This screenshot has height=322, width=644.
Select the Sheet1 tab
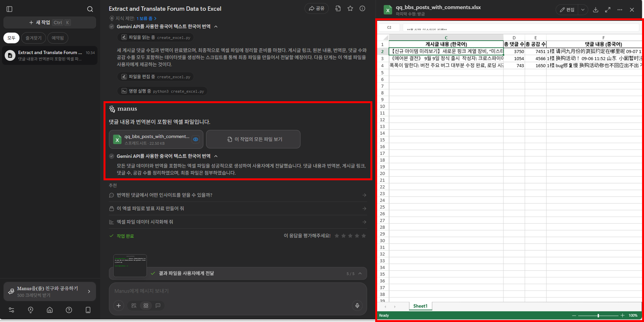click(x=420, y=306)
